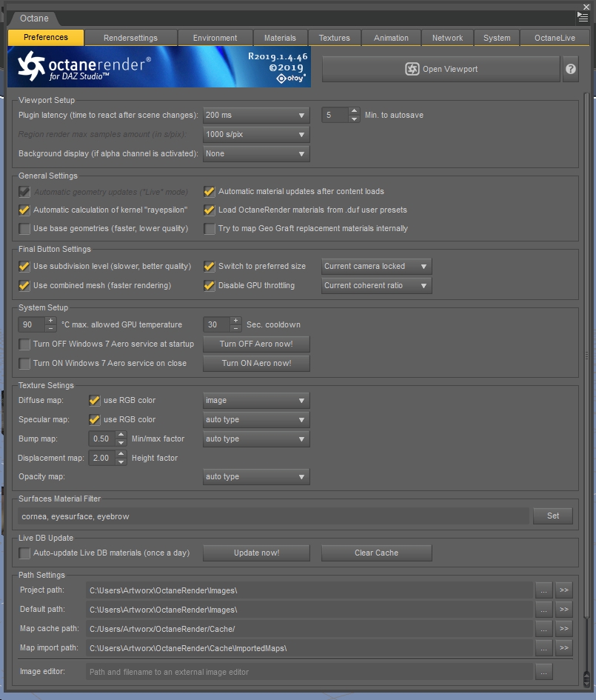Toggle Disable GPU throttling checkbox
The image size is (596, 700).
click(x=210, y=286)
